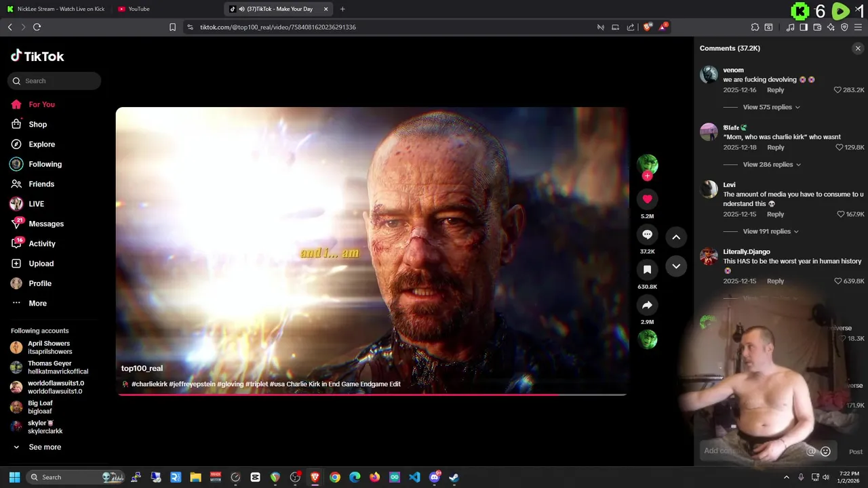Reply to Levi's comment

(775, 214)
